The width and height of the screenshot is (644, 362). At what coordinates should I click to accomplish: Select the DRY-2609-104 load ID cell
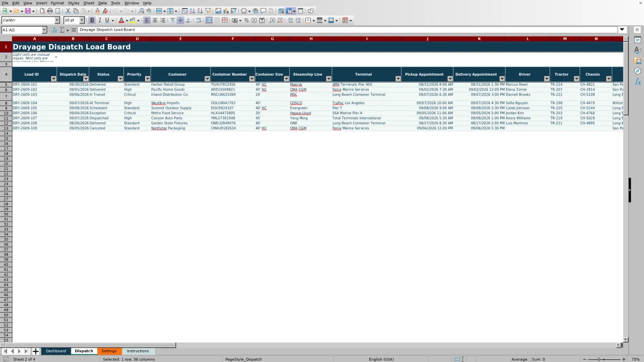[x=34, y=103]
